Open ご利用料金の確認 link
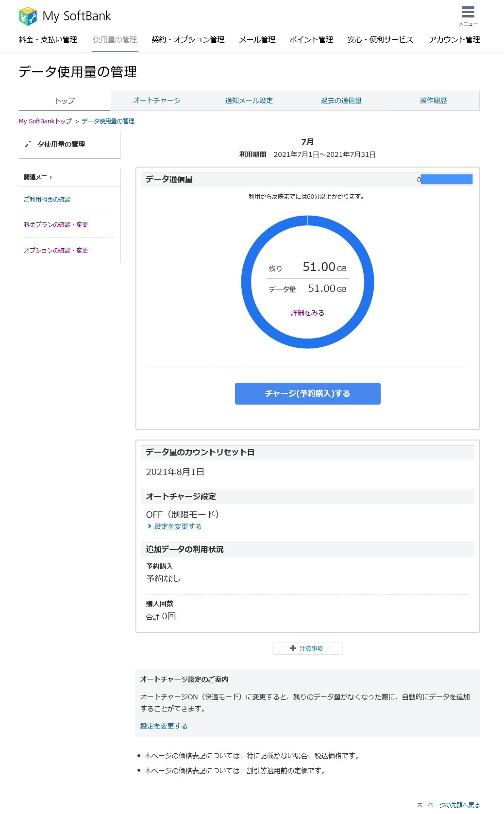The width and height of the screenshot is (504, 814). (47, 200)
